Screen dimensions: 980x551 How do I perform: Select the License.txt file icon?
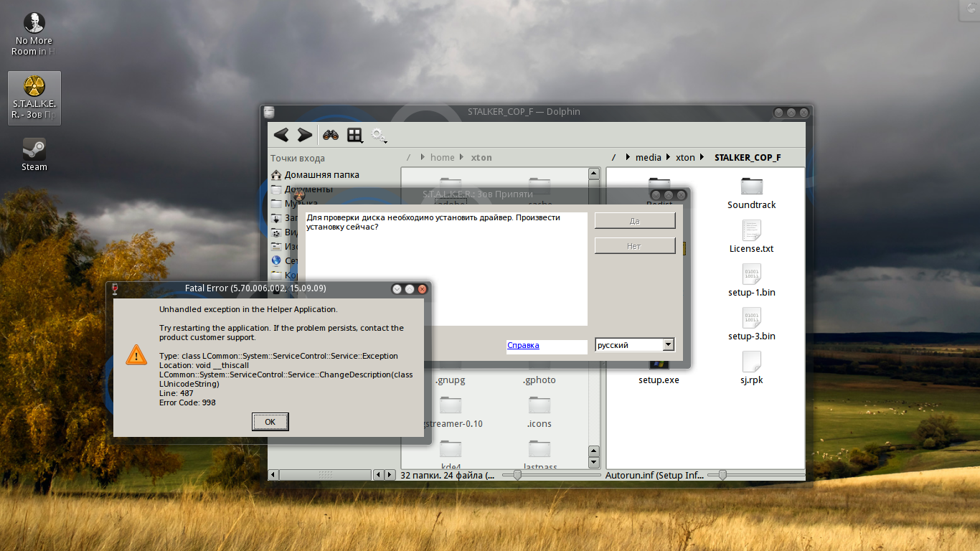pyautogui.click(x=751, y=230)
